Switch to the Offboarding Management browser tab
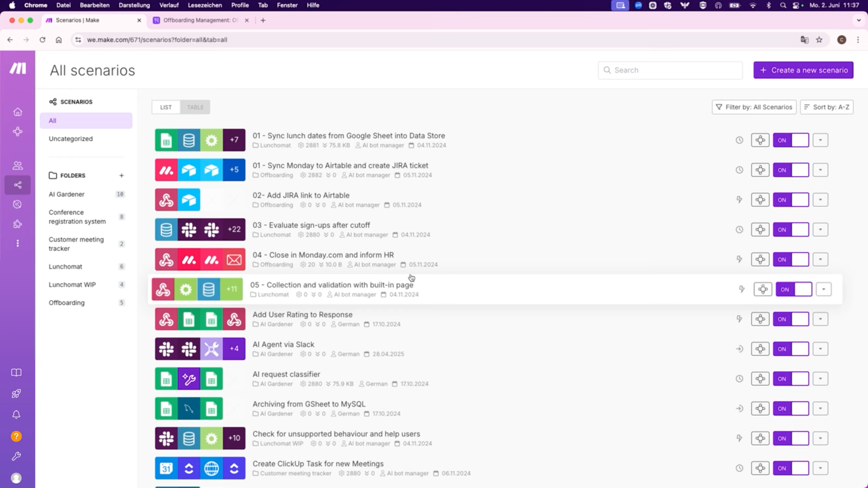Viewport: 868px width, 488px height. pyautogui.click(x=201, y=20)
